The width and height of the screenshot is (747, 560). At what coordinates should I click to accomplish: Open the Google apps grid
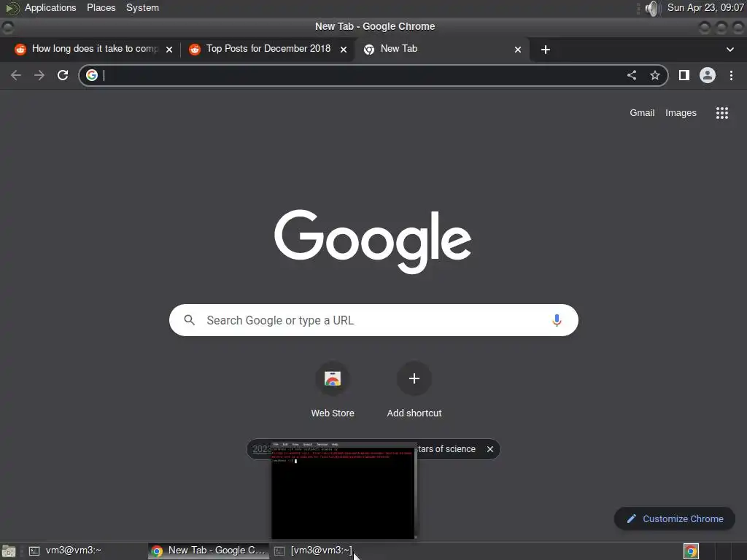(x=722, y=113)
